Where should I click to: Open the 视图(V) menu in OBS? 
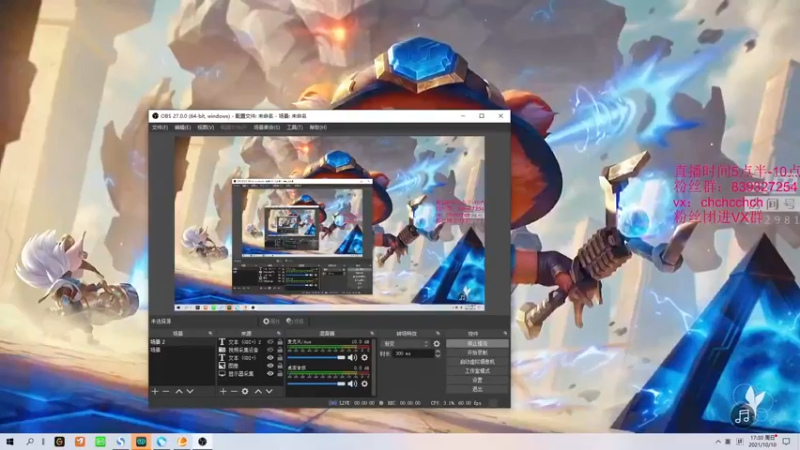pos(206,128)
